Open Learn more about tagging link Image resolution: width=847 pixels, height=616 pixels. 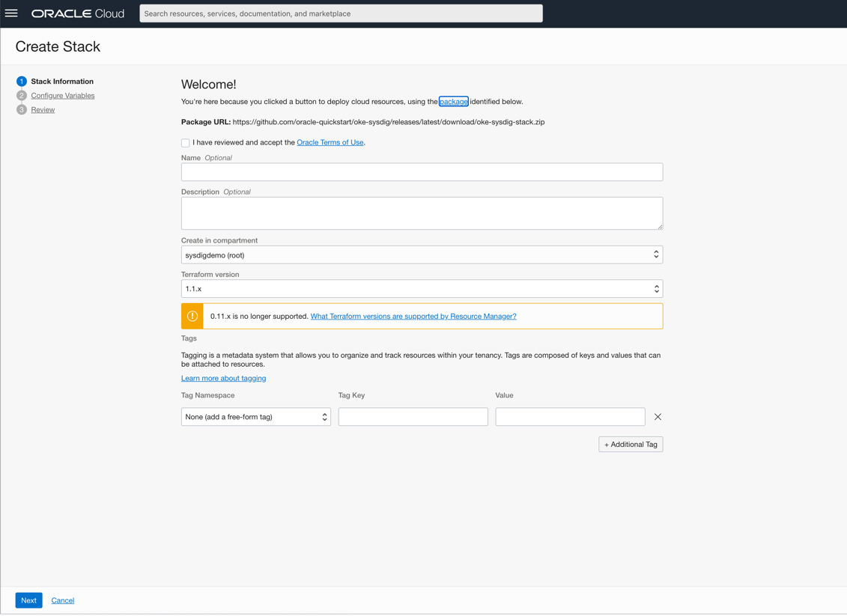click(x=224, y=379)
